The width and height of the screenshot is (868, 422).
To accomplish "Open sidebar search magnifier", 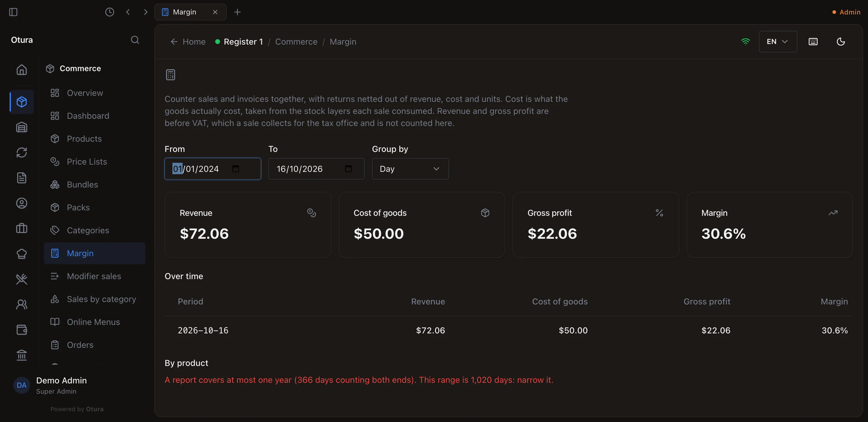I will [x=135, y=40].
